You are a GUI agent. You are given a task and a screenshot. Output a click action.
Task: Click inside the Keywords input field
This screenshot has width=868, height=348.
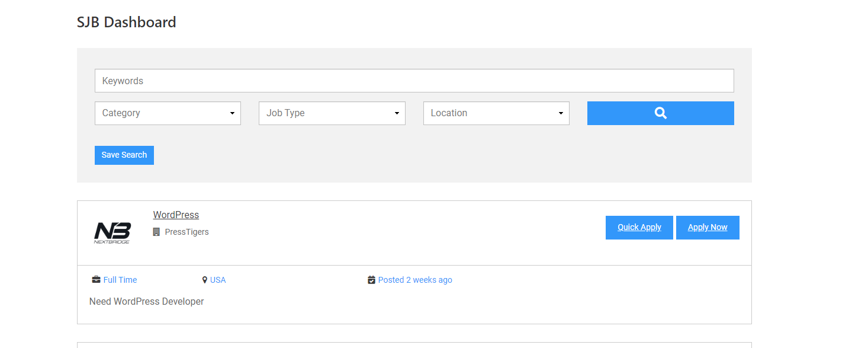pyautogui.click(x=414, y=81)
